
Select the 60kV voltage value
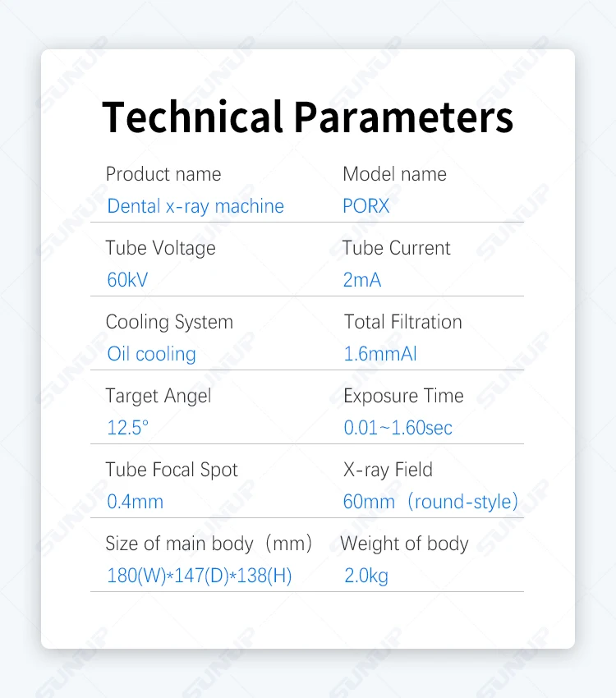tap(127, 280)
